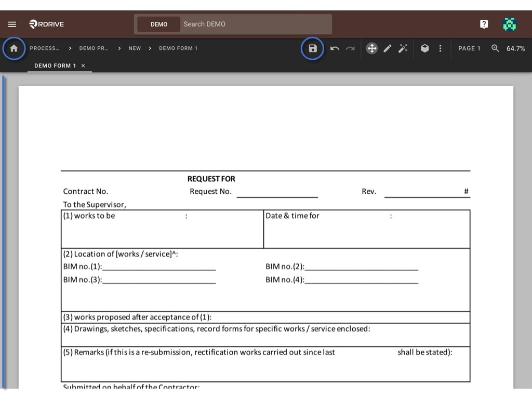Click '(2) Location of [works / service]' text
The height and width of the screenshot is (399, 532).
[121, 254]
